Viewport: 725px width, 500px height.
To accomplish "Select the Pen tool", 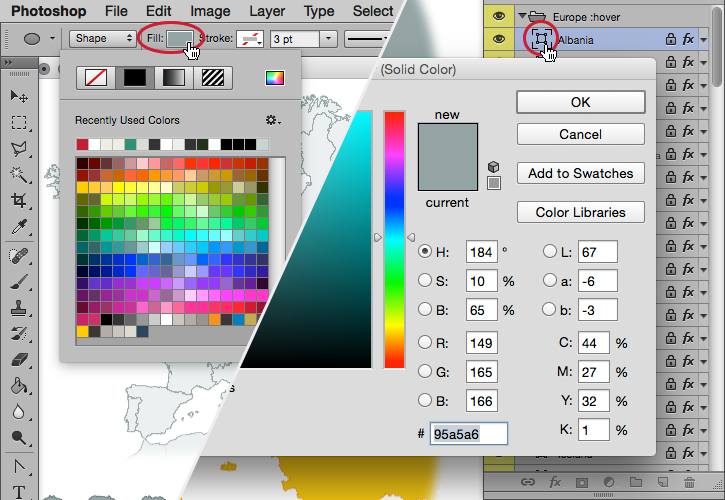I will 19,466.
